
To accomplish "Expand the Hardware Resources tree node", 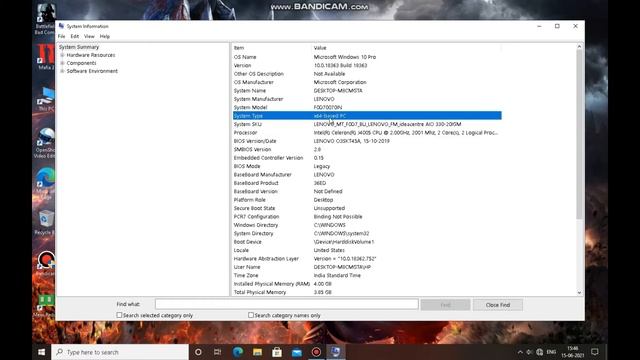I will tap(62, 55).
